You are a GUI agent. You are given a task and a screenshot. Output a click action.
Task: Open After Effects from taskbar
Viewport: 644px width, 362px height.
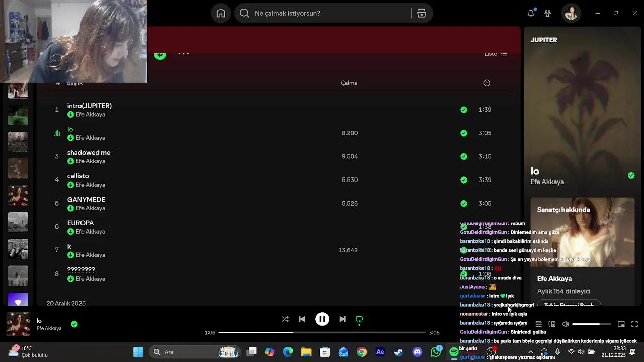pos(380,352)
